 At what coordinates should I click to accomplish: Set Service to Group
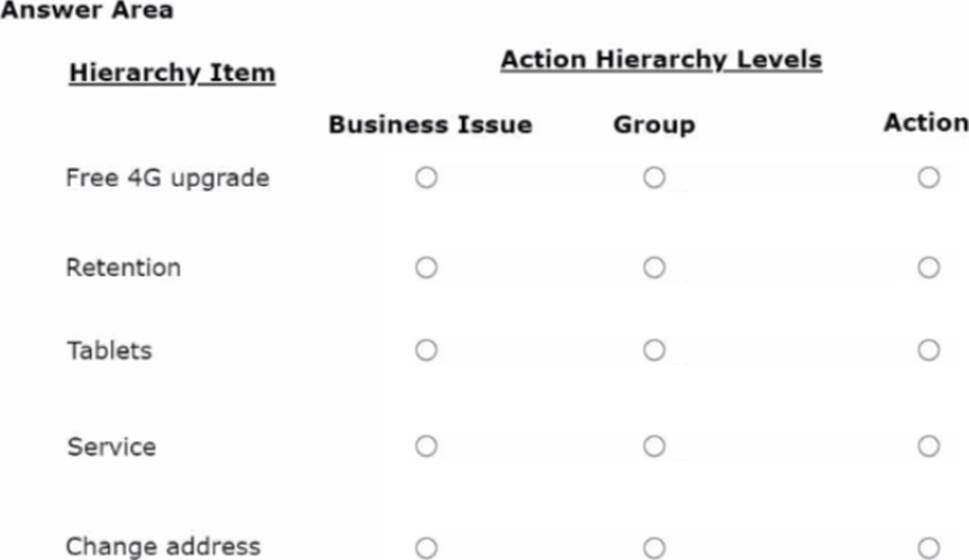(x=654, y=446)
